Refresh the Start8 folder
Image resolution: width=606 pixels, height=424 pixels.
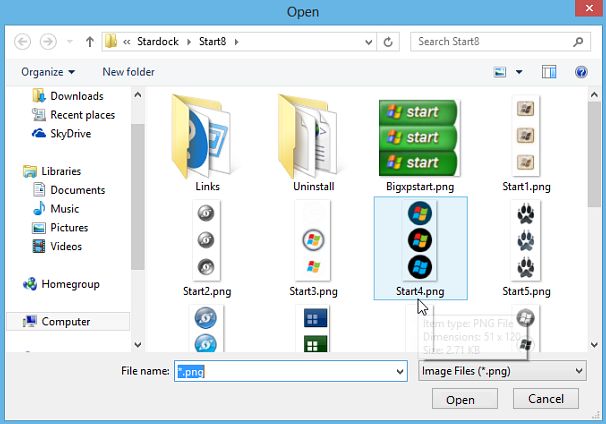pyautogui.click(x=388, y=42)
